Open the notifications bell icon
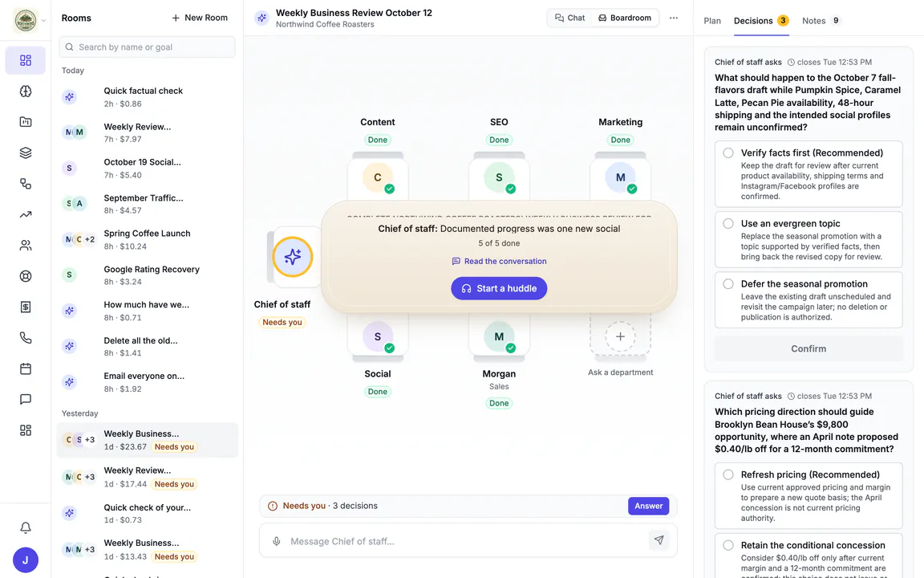 tap(26, 527)
